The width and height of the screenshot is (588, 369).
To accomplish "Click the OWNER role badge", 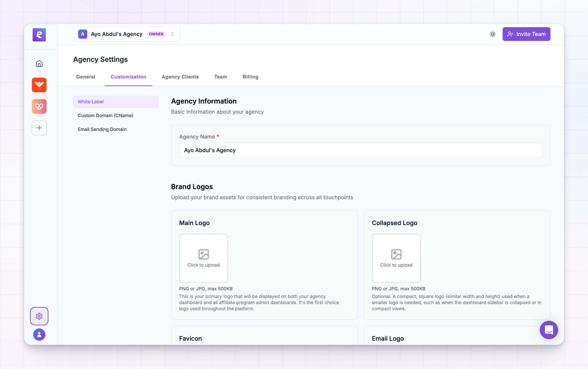I will pyautogui.click(x=156, y=34).
